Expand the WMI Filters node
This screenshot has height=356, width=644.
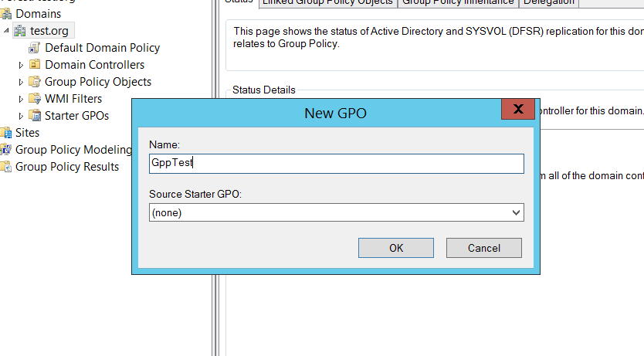tap(21, 99)
